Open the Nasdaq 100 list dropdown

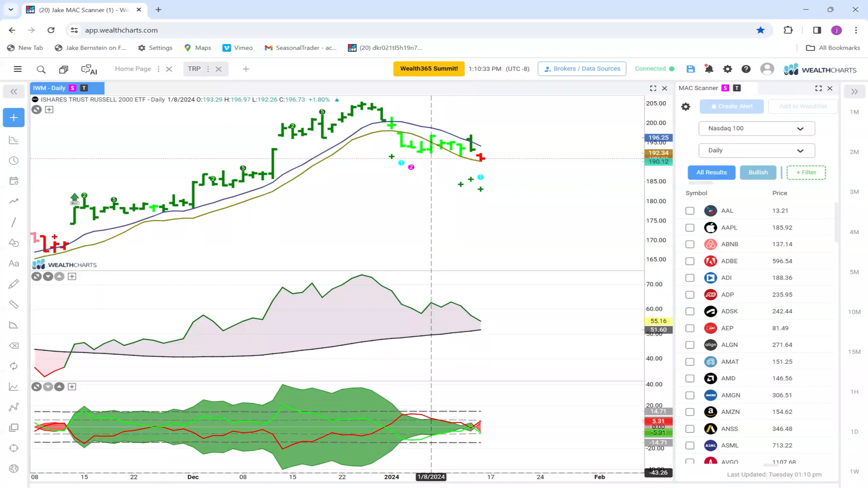tap(756, 128)
